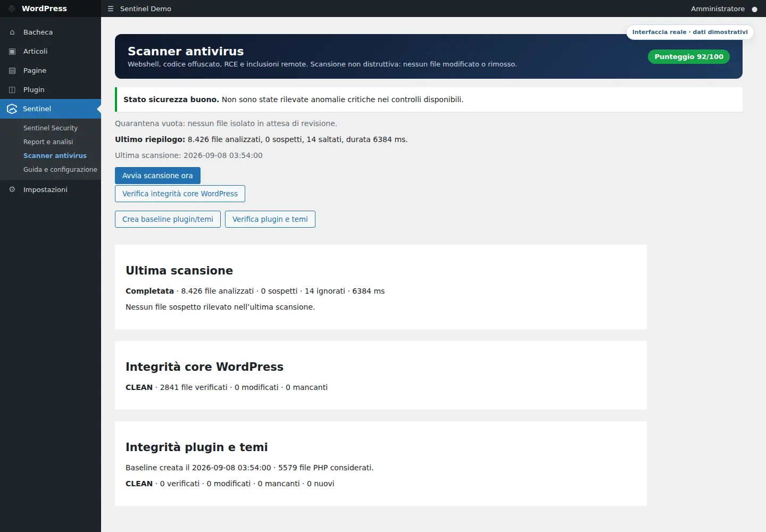This screenshot has height=532, width=766.
Task: Open the Sentinel Security submenu item
Action: pos(51,128)
